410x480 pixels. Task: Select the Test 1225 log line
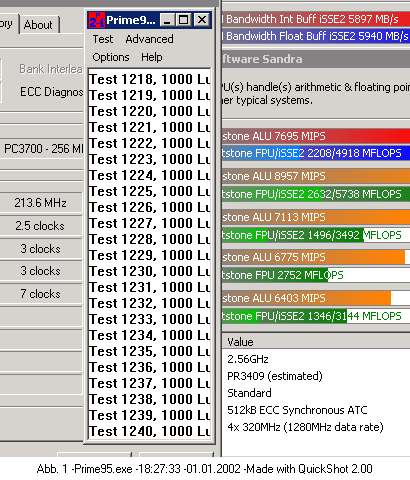point(150,191)
